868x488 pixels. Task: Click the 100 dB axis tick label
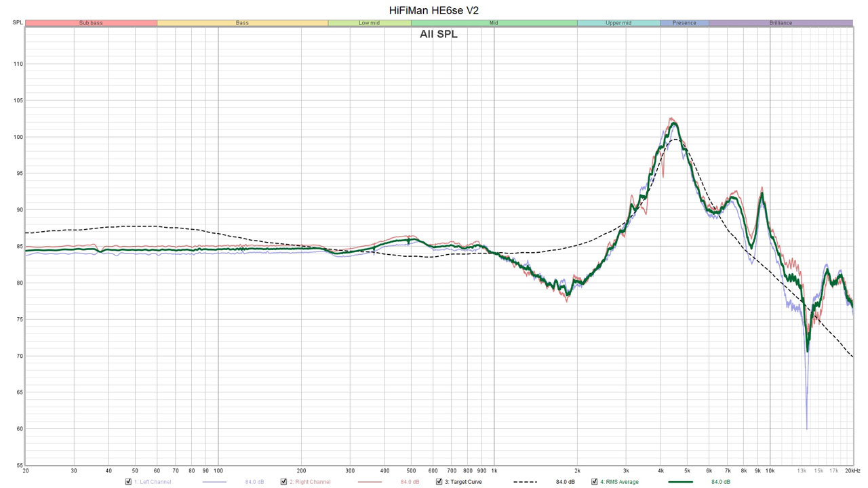point(17,137)
